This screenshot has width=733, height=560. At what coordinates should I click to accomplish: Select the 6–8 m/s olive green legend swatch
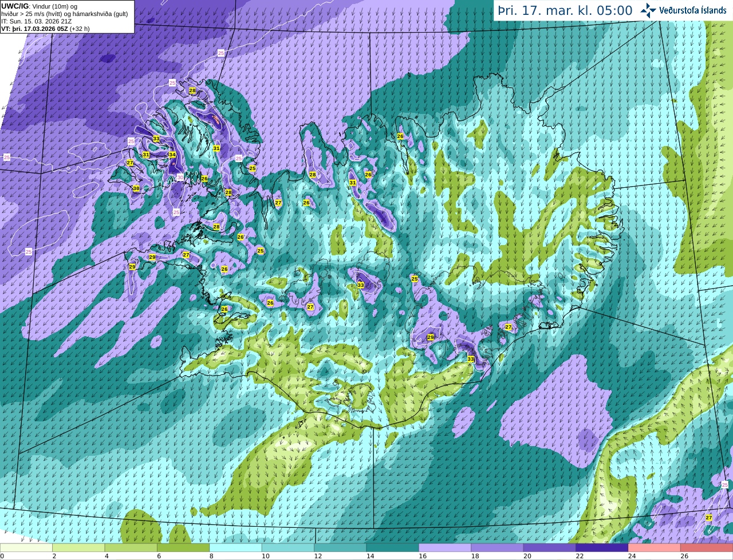pos(183,547)
